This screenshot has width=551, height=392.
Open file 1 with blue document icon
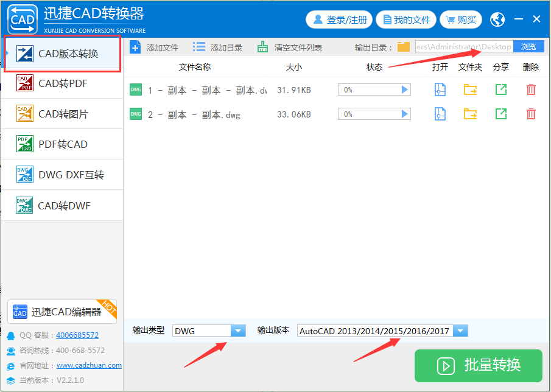tap(440, 89)
